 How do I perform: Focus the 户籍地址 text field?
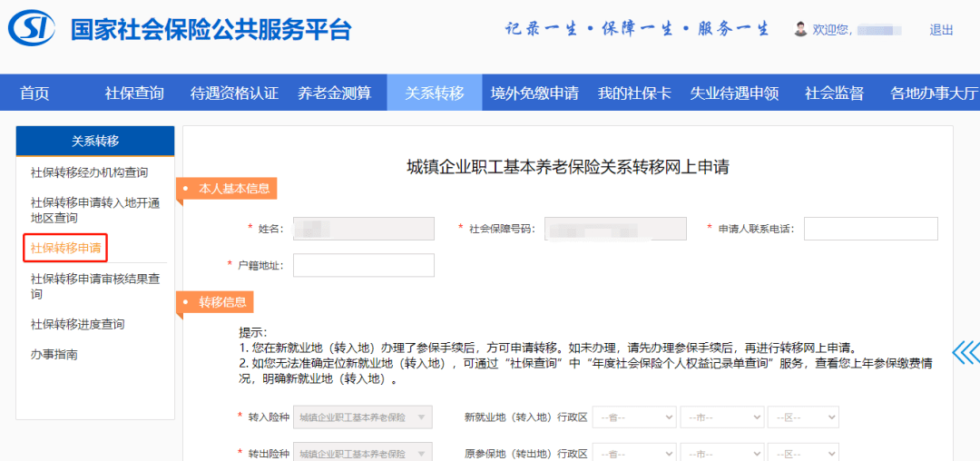[363, 265]
